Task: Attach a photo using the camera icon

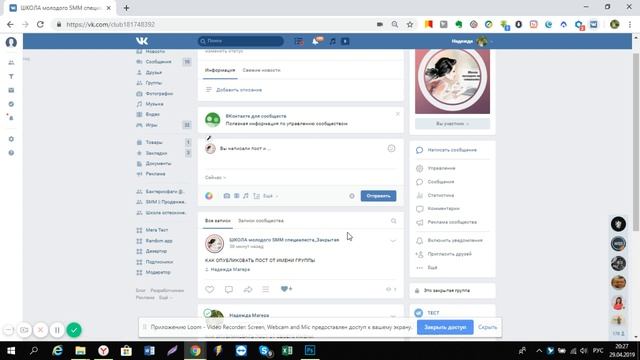Action: point(227,196)
